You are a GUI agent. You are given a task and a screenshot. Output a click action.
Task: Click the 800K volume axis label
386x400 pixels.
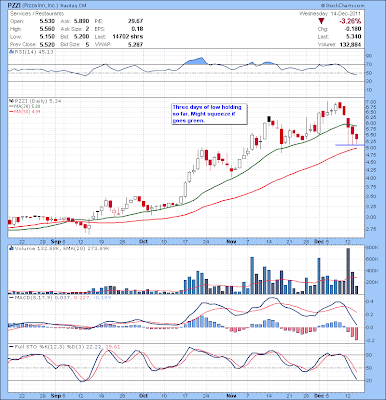click(x=373, y=248)
